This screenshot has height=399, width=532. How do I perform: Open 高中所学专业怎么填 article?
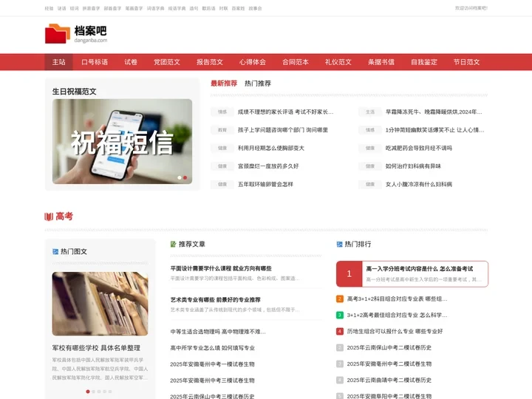coord(212,348)
